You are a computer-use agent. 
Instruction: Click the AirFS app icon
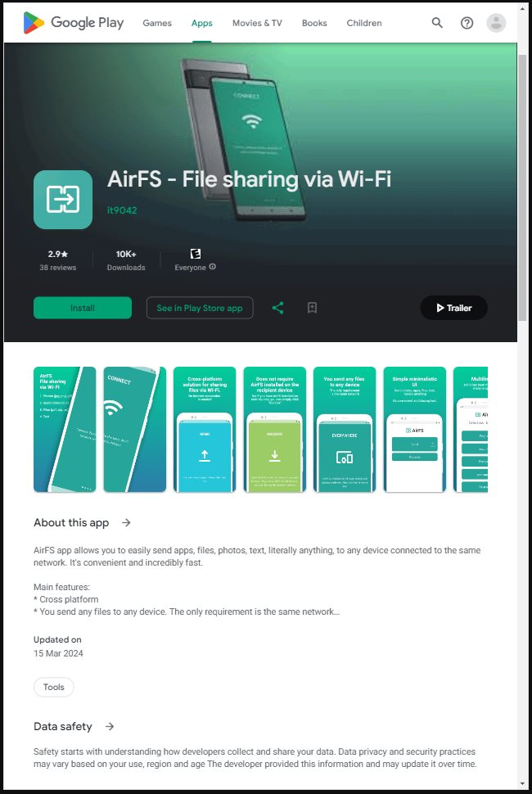(63, 200)
